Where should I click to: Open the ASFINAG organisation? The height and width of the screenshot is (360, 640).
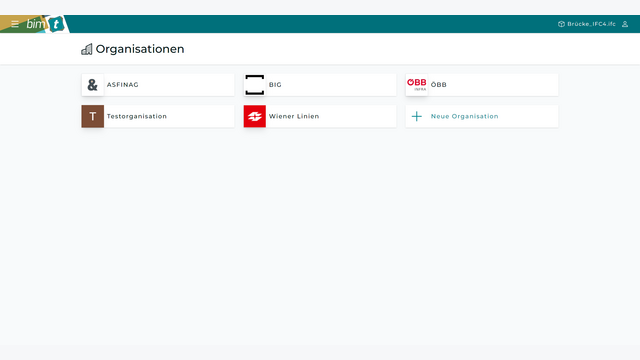coord(158,85)
